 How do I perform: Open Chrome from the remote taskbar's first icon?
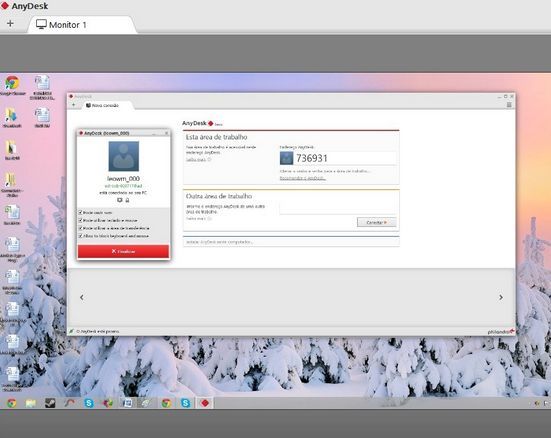(12, 403)
